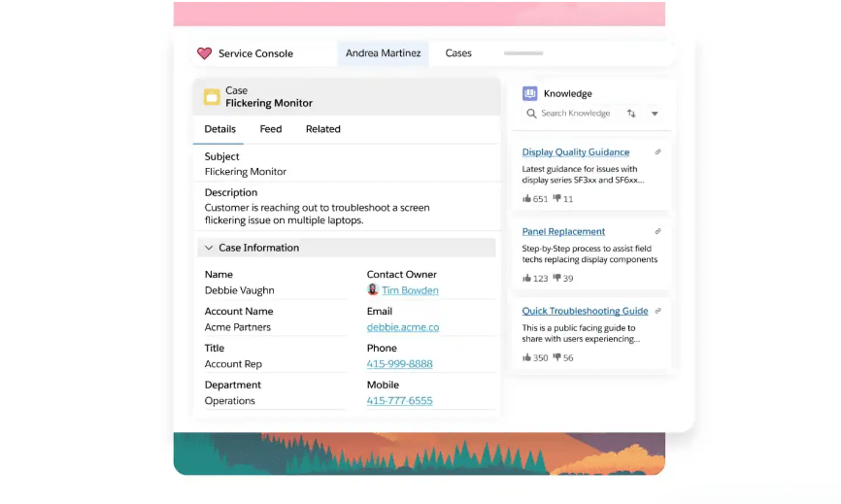
Task: Click the heart Service Console logo
Action: coord(204,53)
